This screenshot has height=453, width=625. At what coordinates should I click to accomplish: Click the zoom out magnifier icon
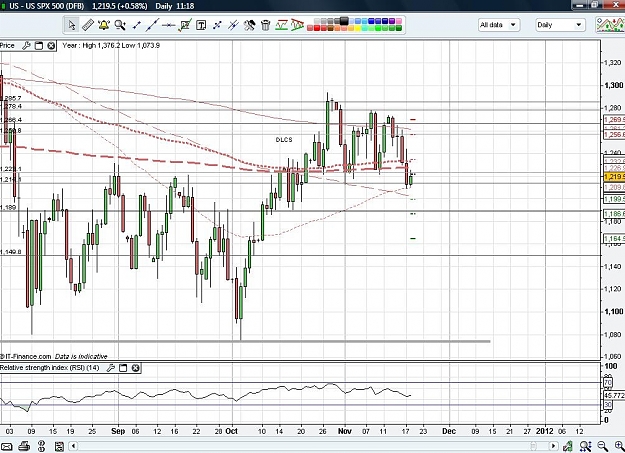coord(603,446)
